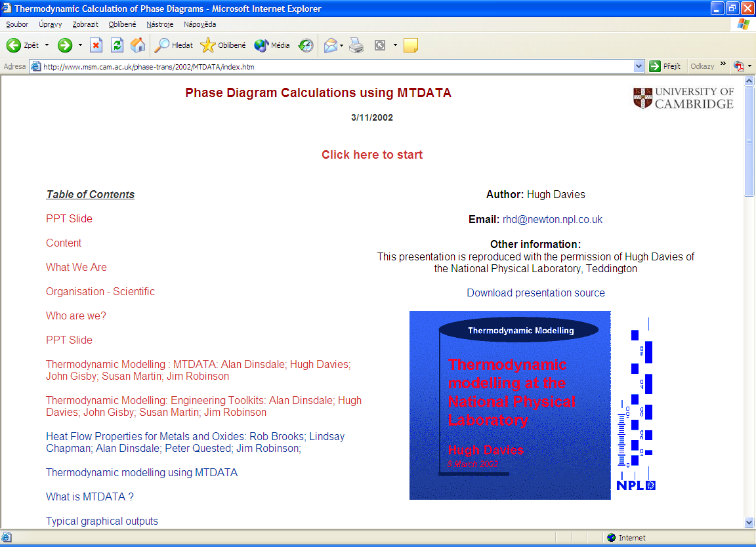Viewport: 756px width, 547px height.
Task: Open the 'Who are we?' link
Action: (75, 315)
